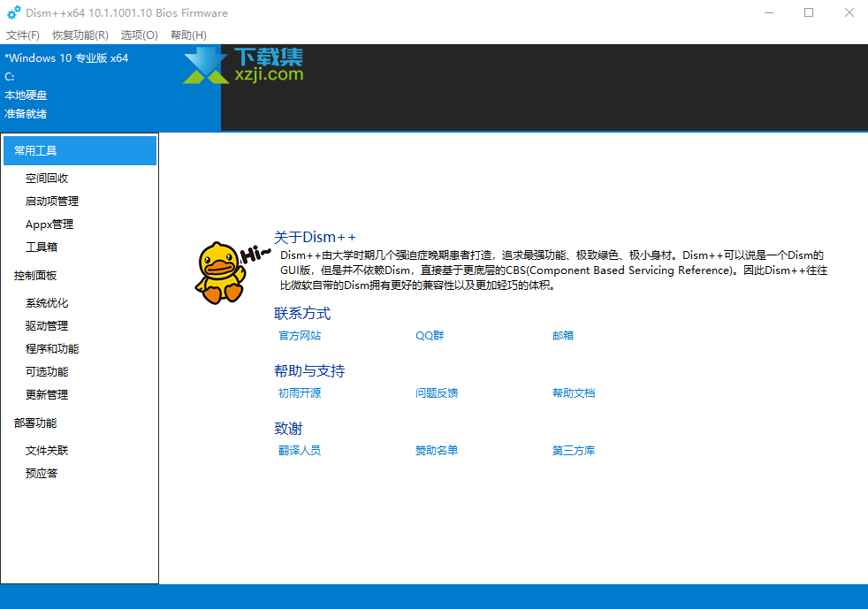
Task: Select the Windows 10 专业版 x64 image tile
Action: [x=110, y=88]
